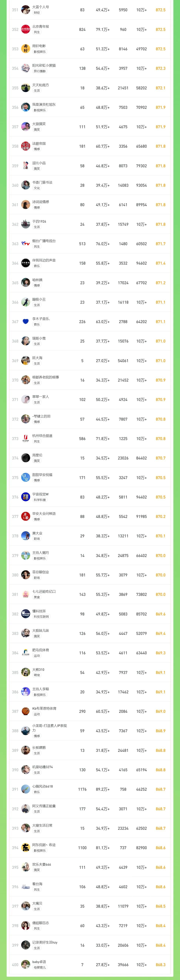Image resolution: width=180 pixels, height=980 pixels.
Task: Click 雨轩电影 yellow avatar icon
Action: pos(26,49)
